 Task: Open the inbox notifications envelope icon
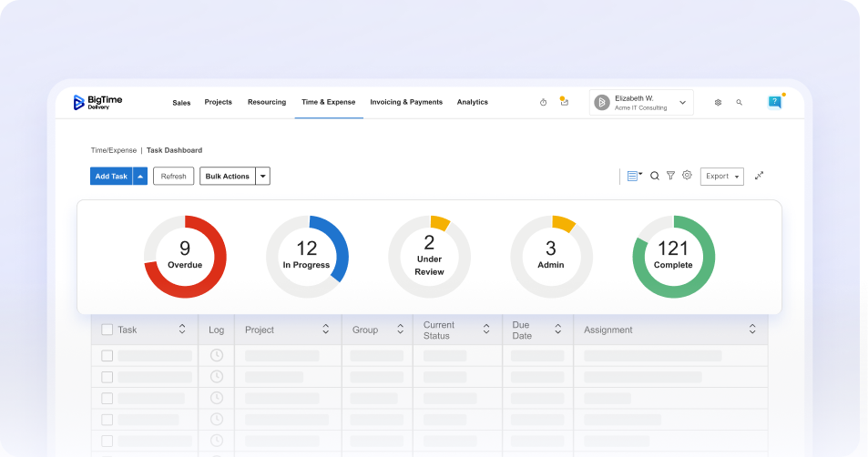point(564,103)
